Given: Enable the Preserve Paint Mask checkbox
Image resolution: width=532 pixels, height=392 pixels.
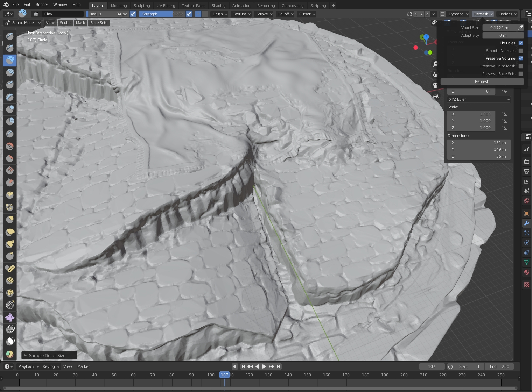Looking at the screenshot, I should point(521,66).
